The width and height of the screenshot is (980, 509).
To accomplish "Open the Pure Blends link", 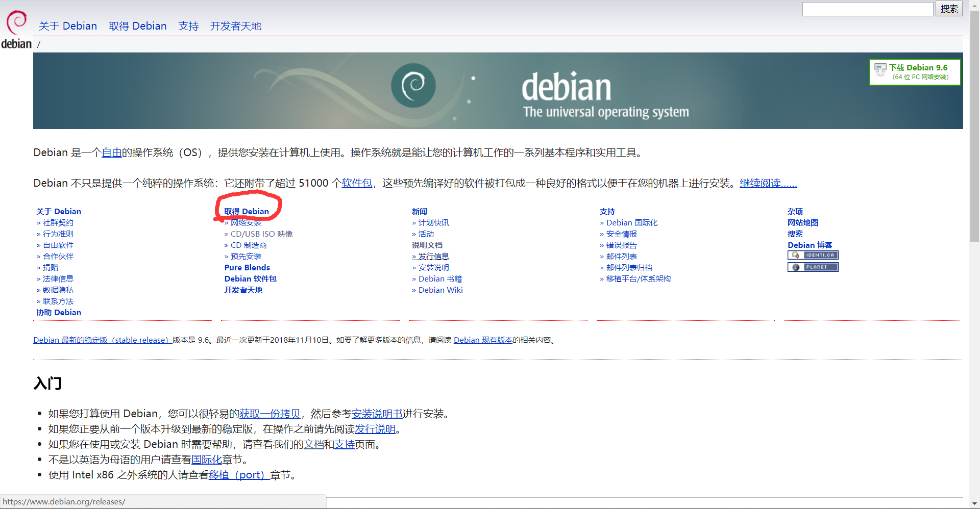I will coord(247,267).
